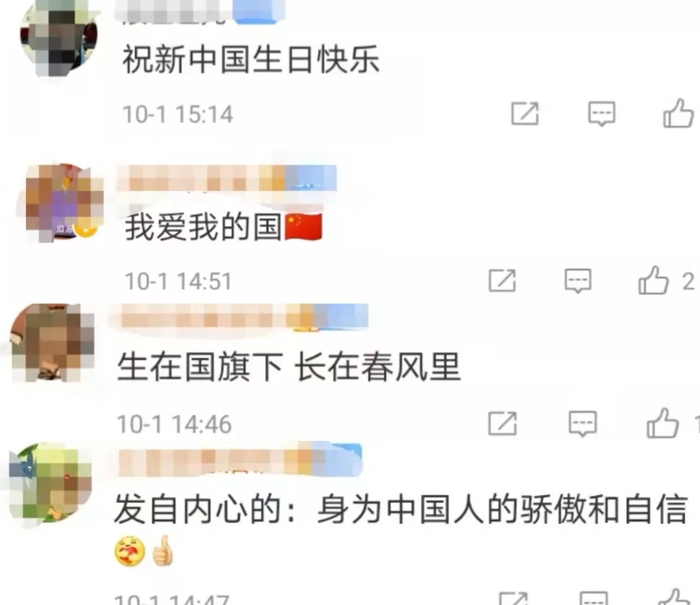Screen dimensions: 700x605
Task: Open avatar of '我爱我的国' commenter
Action: click(65, 203)
